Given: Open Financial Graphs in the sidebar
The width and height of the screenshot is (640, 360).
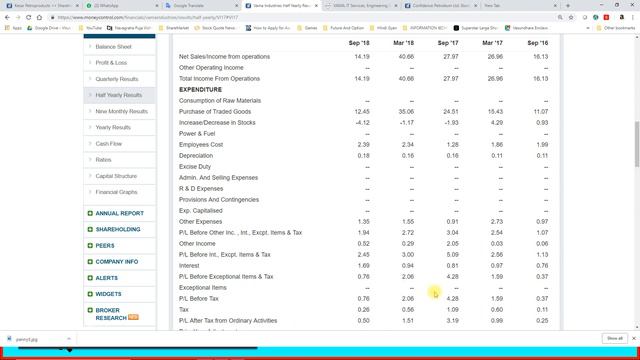Looking at the screenshot, I should (x=116, y=192).
